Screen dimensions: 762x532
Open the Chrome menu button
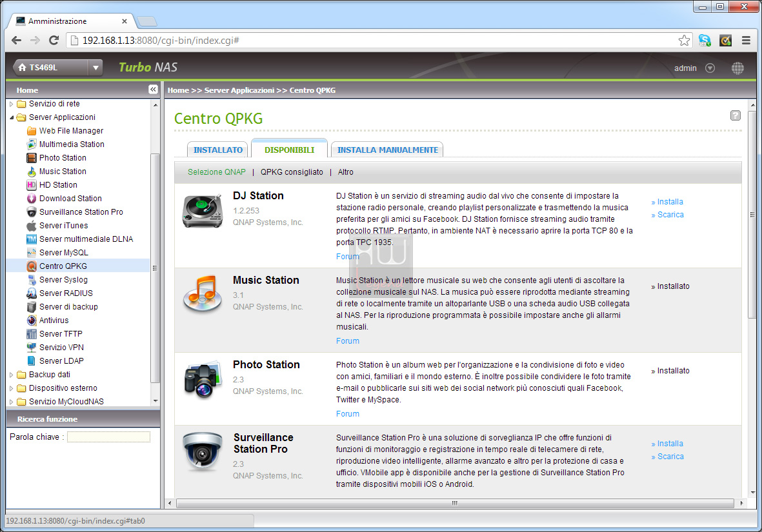point(747,41)
